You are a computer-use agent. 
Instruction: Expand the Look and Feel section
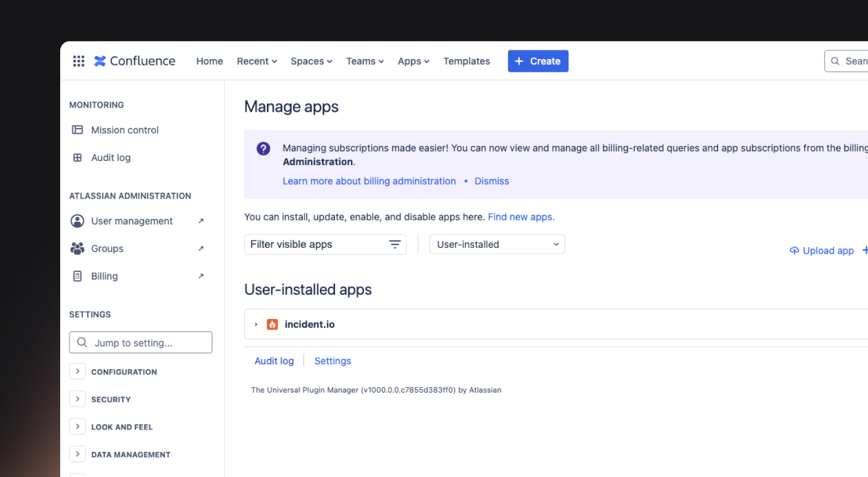pyautogui.click(x=78, y=427)
